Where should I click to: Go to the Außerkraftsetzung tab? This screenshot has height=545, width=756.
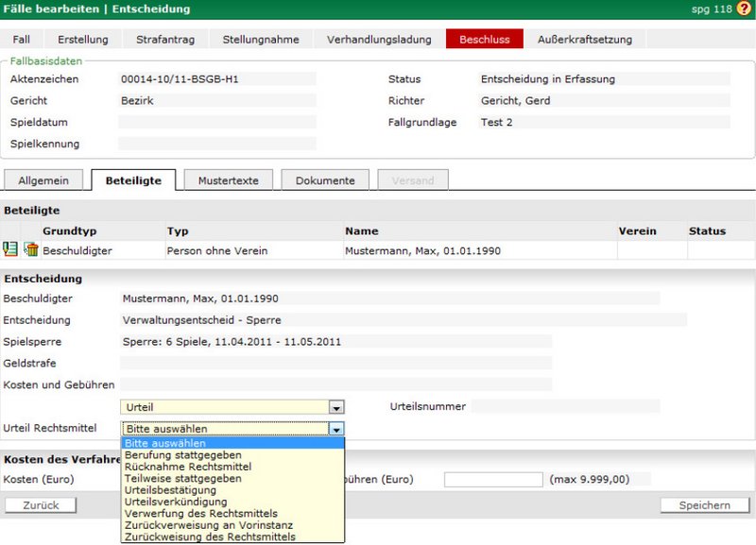pos(584,40)
